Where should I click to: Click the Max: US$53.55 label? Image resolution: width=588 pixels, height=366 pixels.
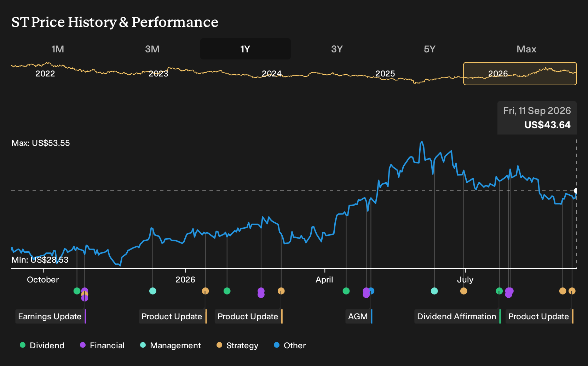[x=41, y=143]
